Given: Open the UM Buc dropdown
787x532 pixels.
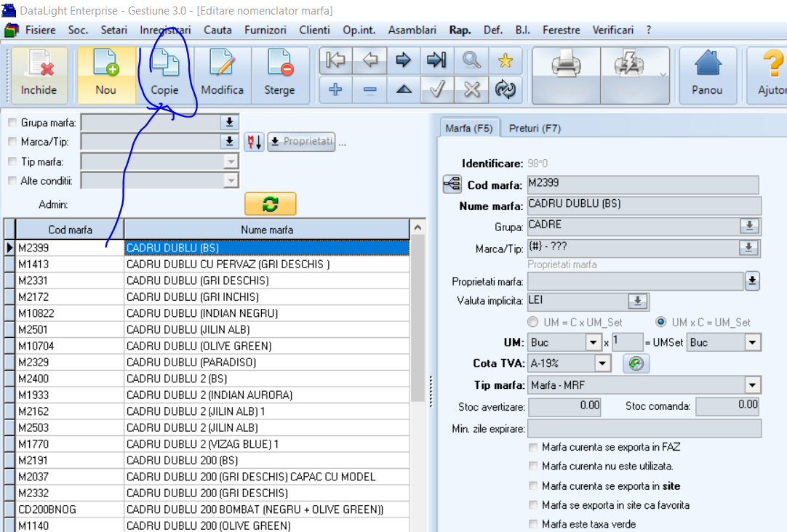Looking at the screenshot, I should coord(594,342).
